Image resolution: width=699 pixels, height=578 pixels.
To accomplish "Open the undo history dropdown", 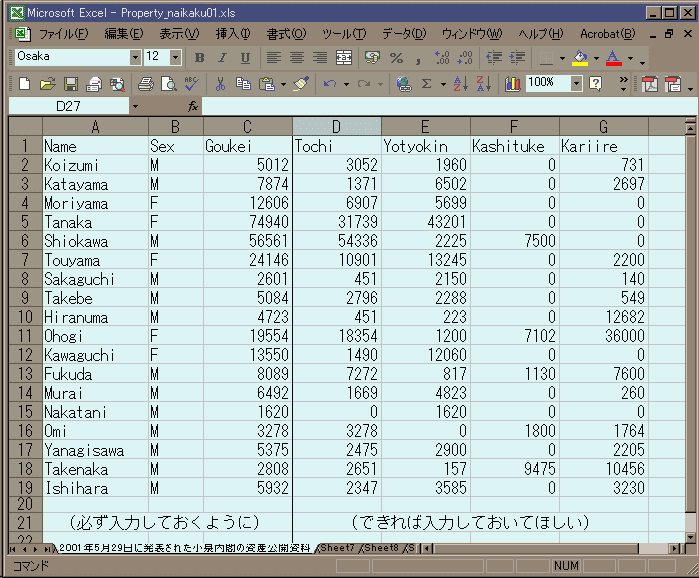I will (x=346, y=84).
